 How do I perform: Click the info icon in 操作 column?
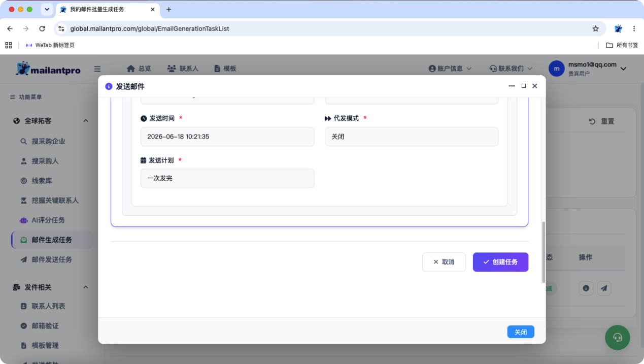pyautogui.click(x=586, y=288)
